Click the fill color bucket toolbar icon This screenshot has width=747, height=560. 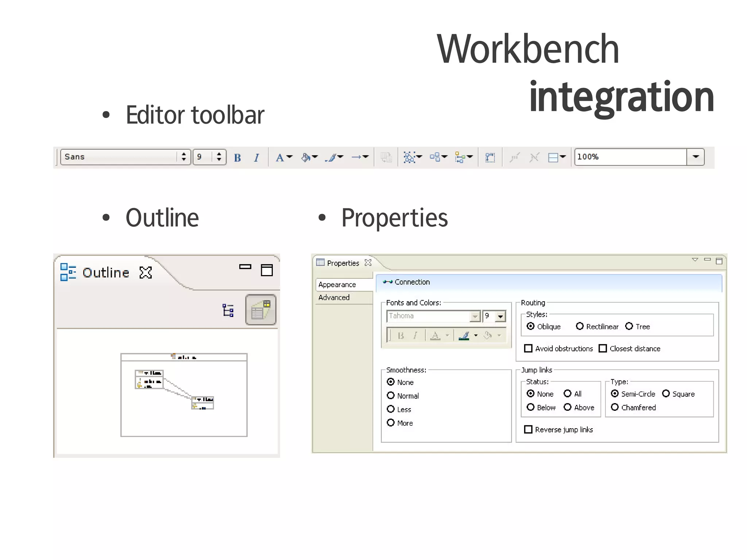click(306, 158)
